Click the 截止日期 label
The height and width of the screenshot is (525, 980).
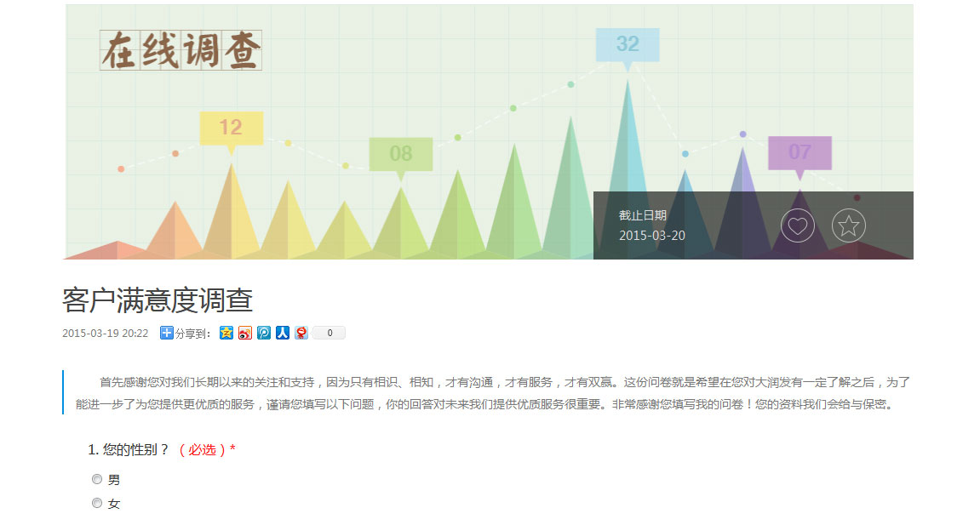point(643,215)
